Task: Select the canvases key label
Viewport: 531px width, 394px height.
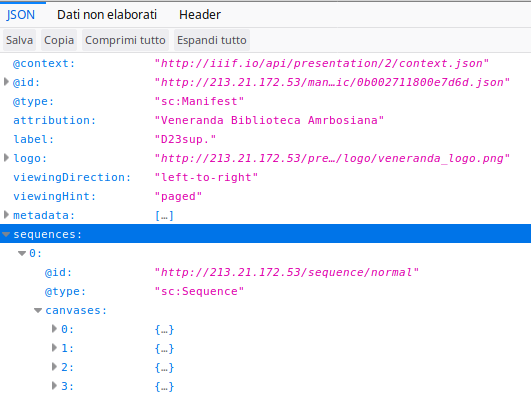Action: point(76,310)
